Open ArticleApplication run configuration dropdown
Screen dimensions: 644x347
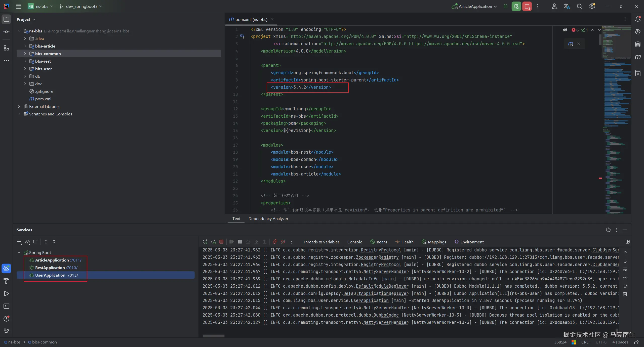click(475, 7)
